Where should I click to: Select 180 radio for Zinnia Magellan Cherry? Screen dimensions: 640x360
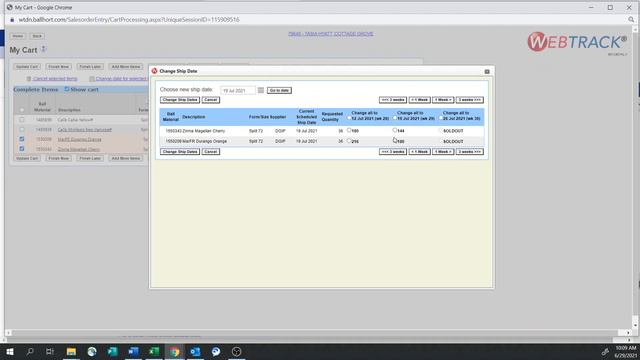pyautogui.click(x=349, y=130)
